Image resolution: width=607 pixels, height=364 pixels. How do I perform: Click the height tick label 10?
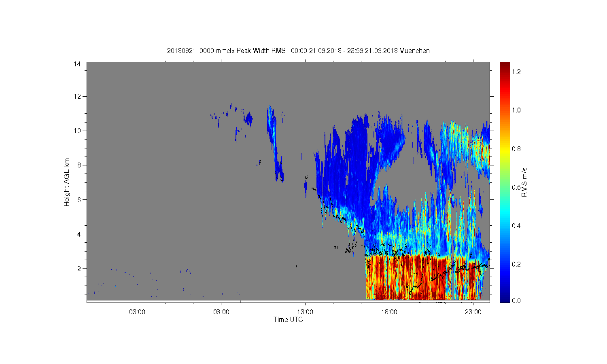tap(77, 131)
